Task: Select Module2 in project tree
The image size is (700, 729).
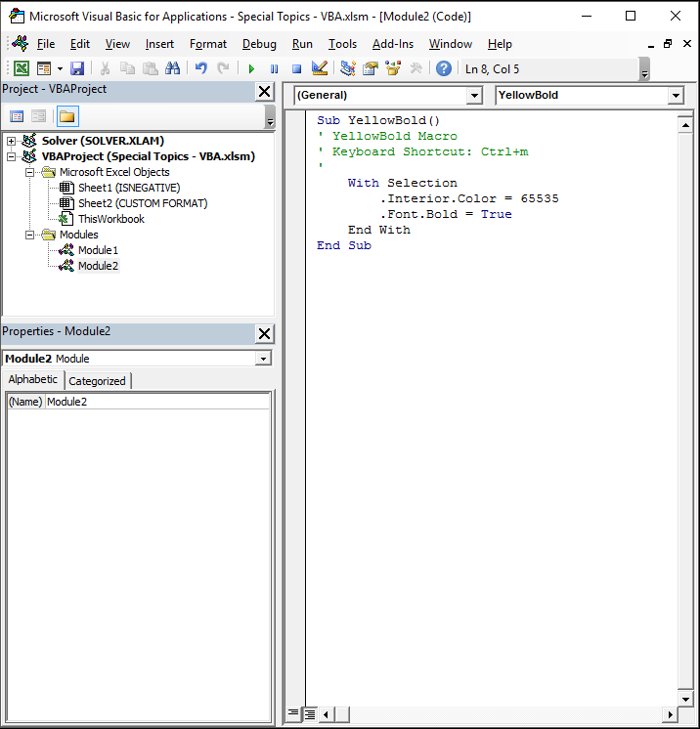Action: [x=98, y=266]
